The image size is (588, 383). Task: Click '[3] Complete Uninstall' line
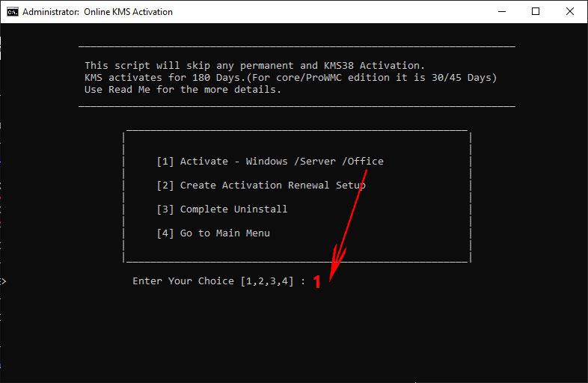(222, 209)
